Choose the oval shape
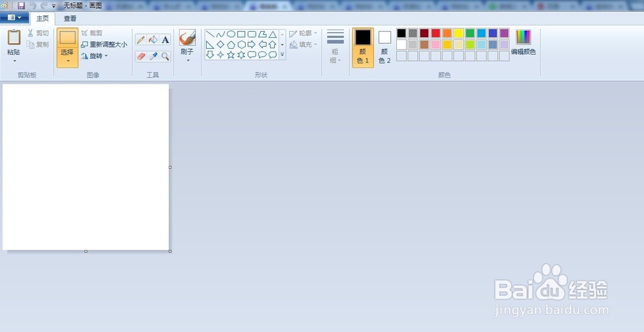 [x=231, y=34]
